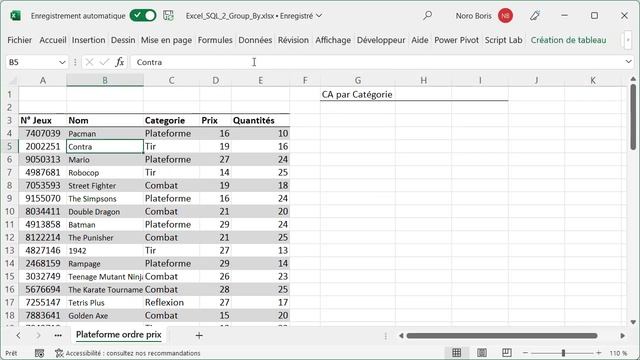Click the zoom slider handle
The height and width of the screenshot is (360, 640).
click(x=563, y=353)
